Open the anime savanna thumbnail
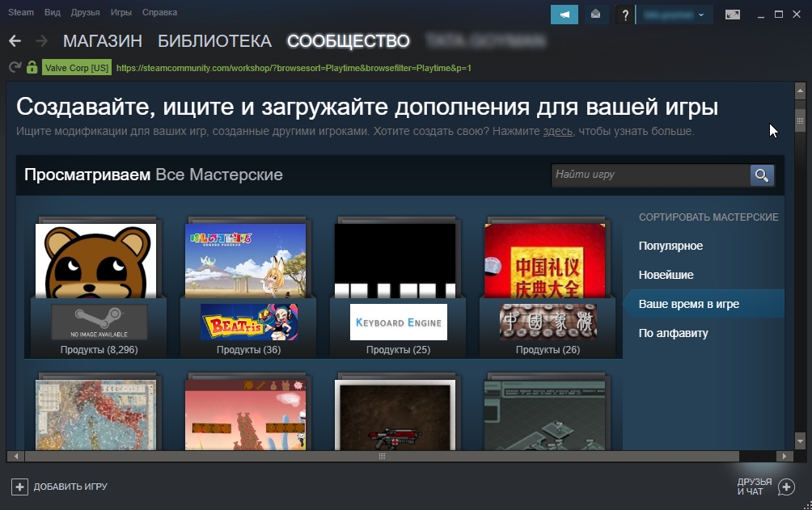812x510 pixels. click(246, 261)
